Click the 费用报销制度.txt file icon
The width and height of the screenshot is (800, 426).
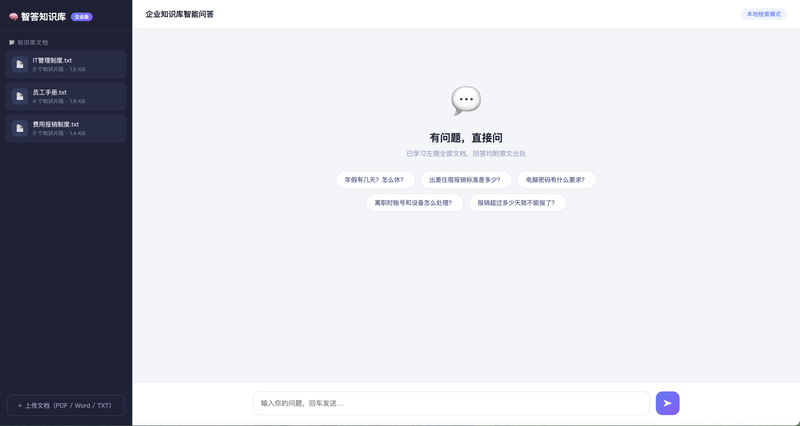20,128
